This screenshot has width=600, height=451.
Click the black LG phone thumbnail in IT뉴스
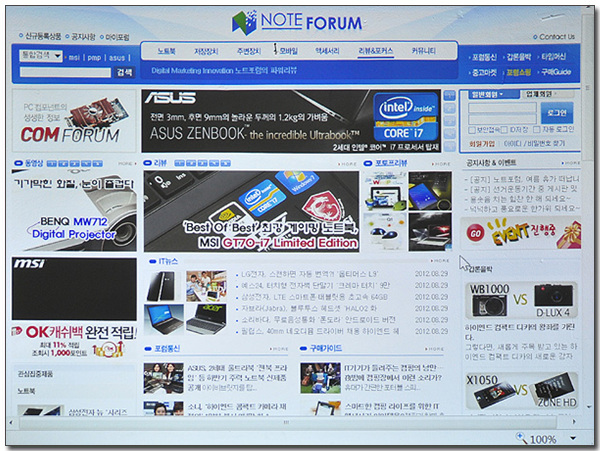[x=164, y=286]
